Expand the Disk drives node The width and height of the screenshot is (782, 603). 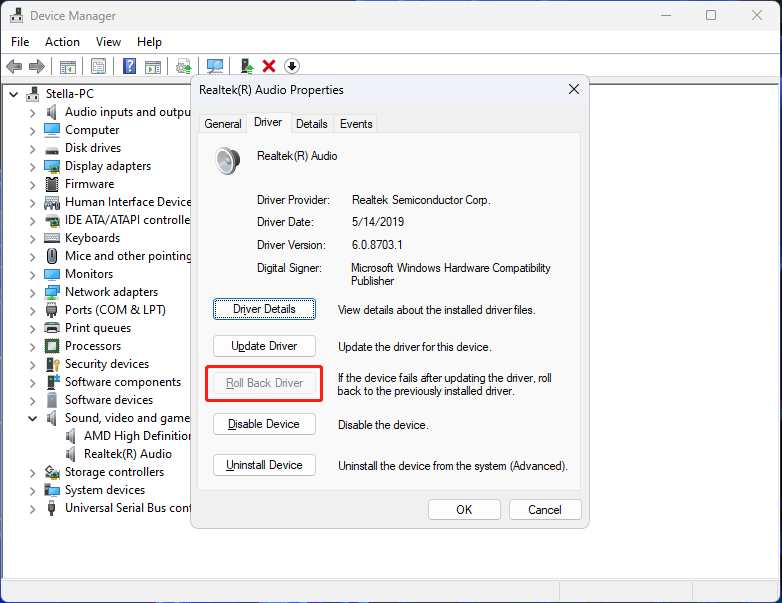(x=32, y=149)
